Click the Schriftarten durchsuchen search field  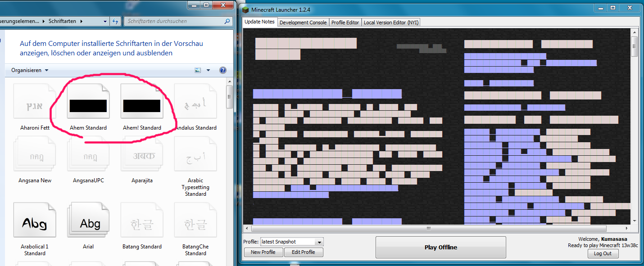click(178, 21)
